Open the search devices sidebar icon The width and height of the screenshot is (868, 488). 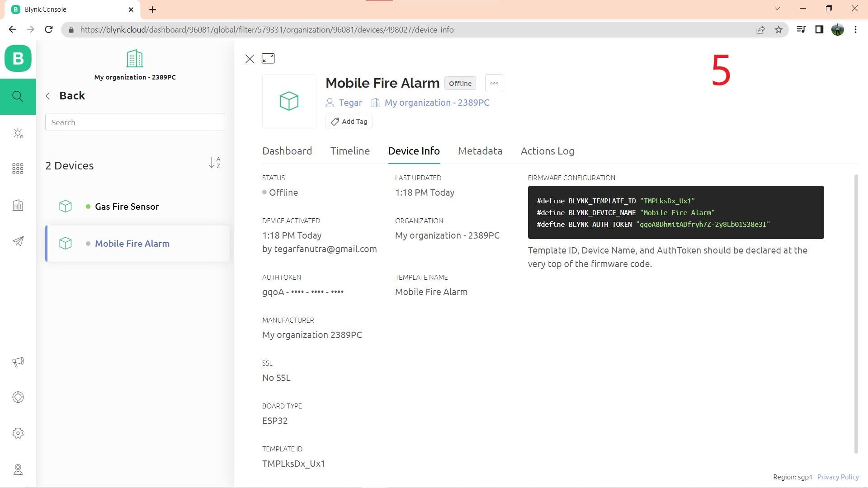(x=18, y=97)
